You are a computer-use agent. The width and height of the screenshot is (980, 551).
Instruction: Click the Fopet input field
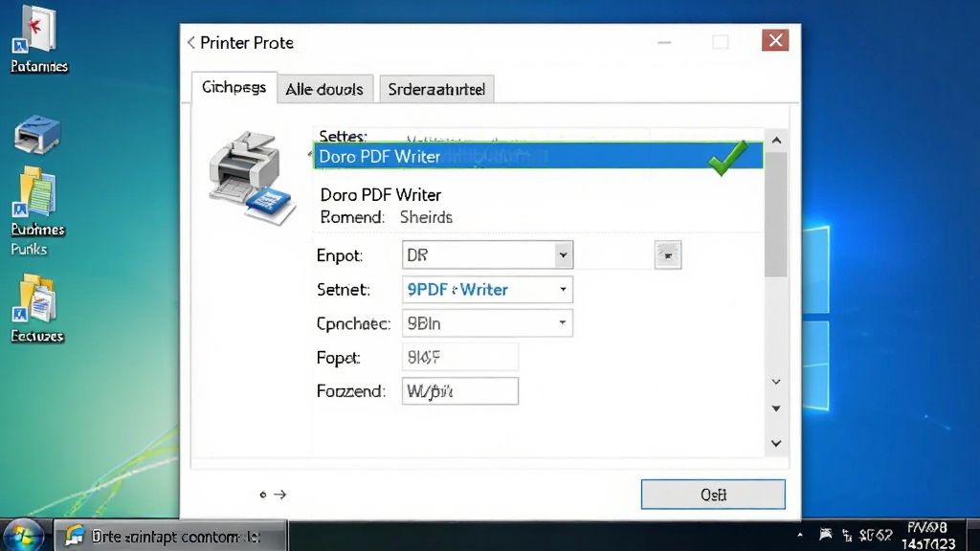click(460, 358)
